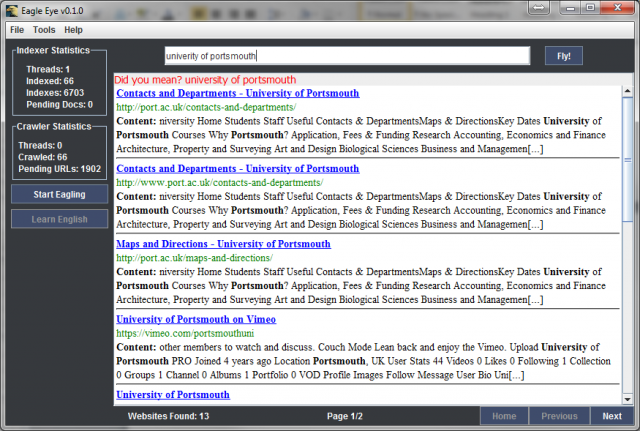The width and height of the screenshot is (640, 431).
Task: Click the URL http://www.port.ac.uk/contacts-and-departments/
Action: click(x=220, y=182)
